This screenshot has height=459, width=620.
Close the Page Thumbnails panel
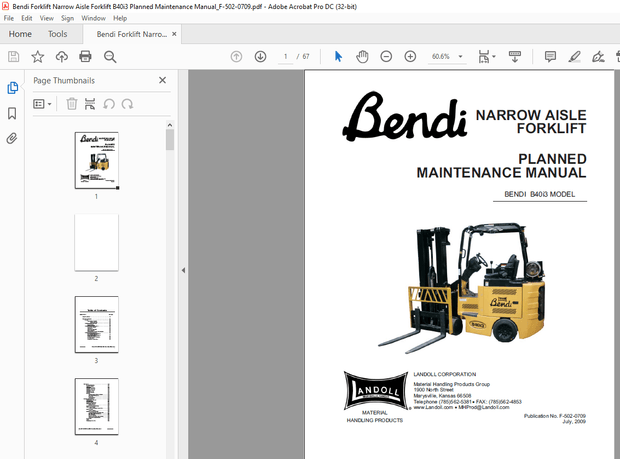[x=162, y=80]
